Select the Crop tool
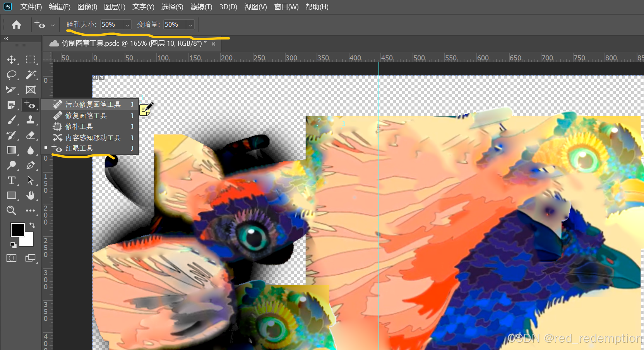This screenshot has height=350, width=644. tap(12, 90)
